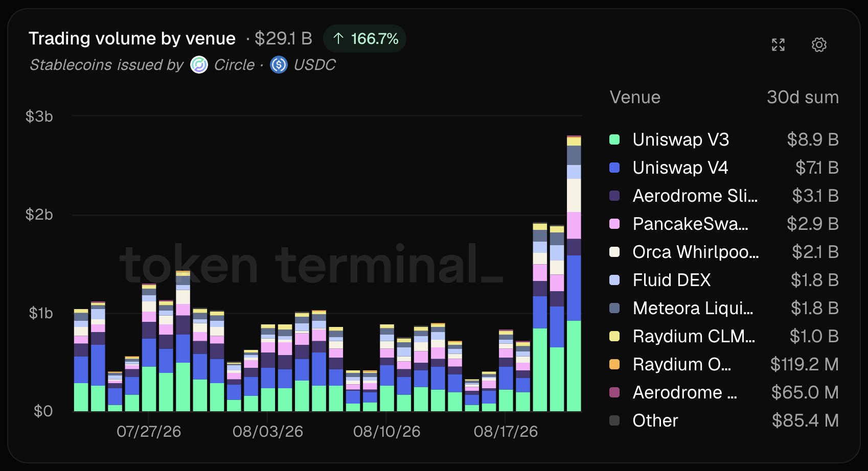Select the Raydium O... venue label

coord(682,364)
